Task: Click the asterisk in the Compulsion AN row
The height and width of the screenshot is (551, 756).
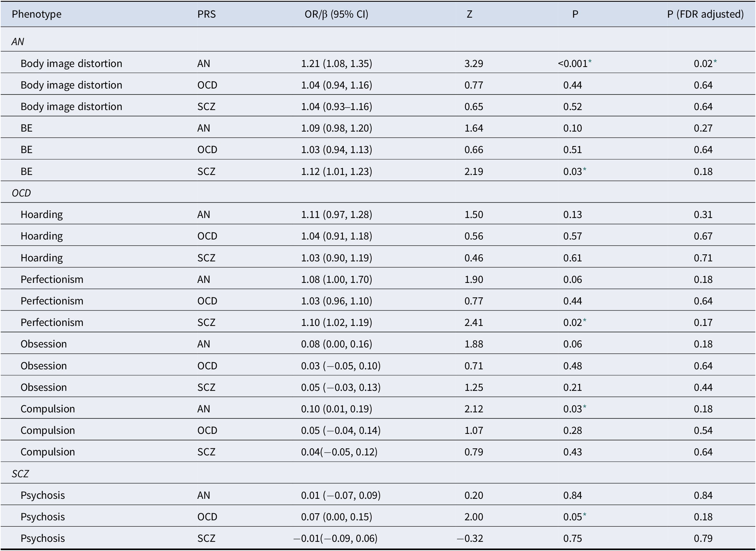Action: pos(584,407)
